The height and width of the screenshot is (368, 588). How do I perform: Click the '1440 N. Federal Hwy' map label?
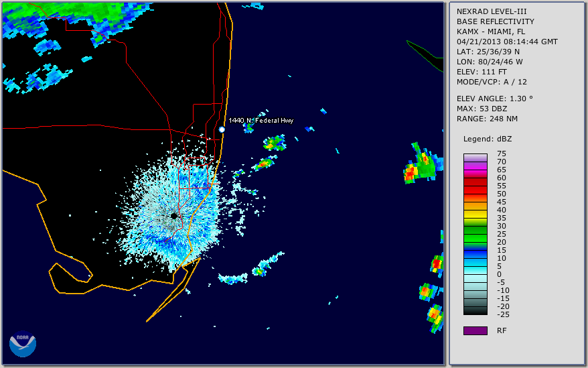click(x=261, y=121)
